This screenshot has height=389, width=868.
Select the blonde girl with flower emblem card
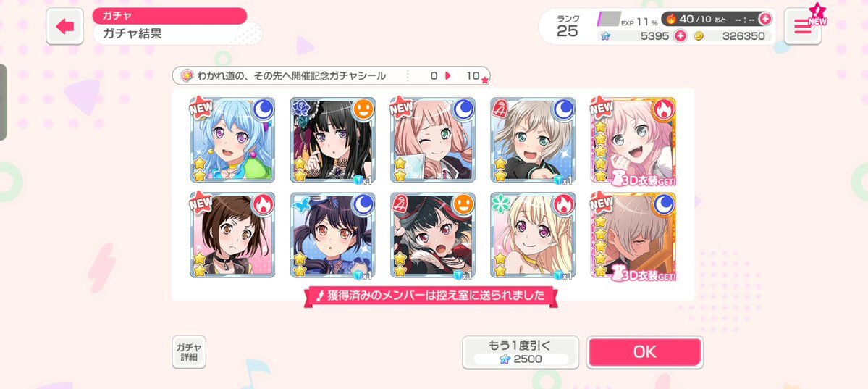coord(533,235)
